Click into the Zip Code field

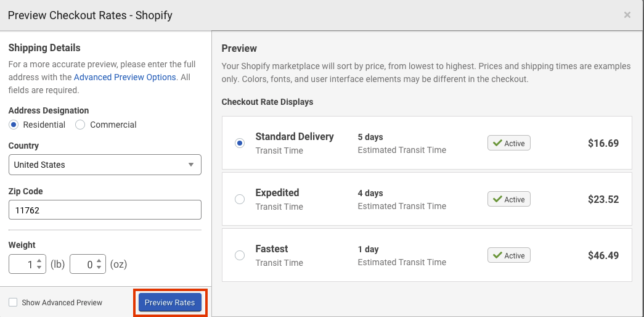105,210
